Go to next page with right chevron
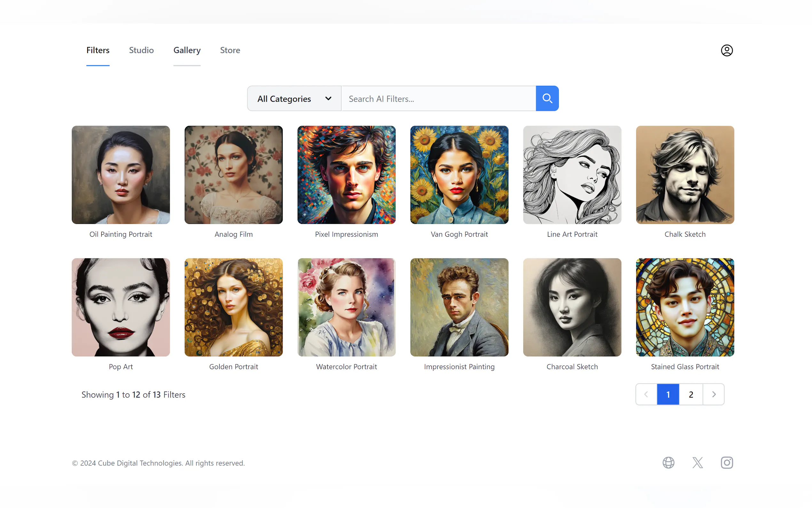This screenshot has height=508, width=812. [x=714, y=394]
